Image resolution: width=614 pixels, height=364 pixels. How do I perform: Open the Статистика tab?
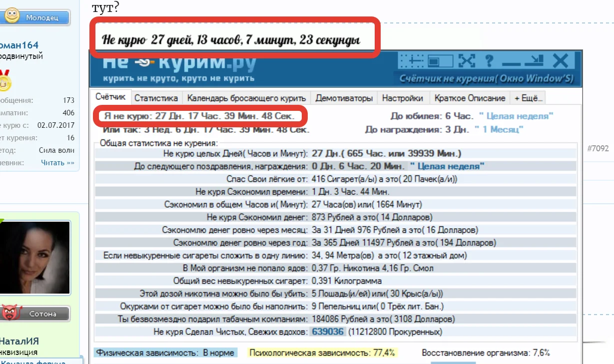(x=156, y=98)
